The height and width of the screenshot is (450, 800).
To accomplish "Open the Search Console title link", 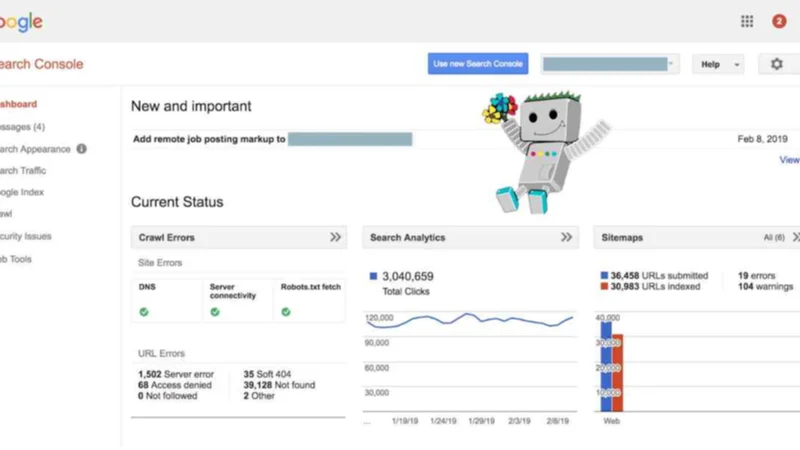I will 41,64.
